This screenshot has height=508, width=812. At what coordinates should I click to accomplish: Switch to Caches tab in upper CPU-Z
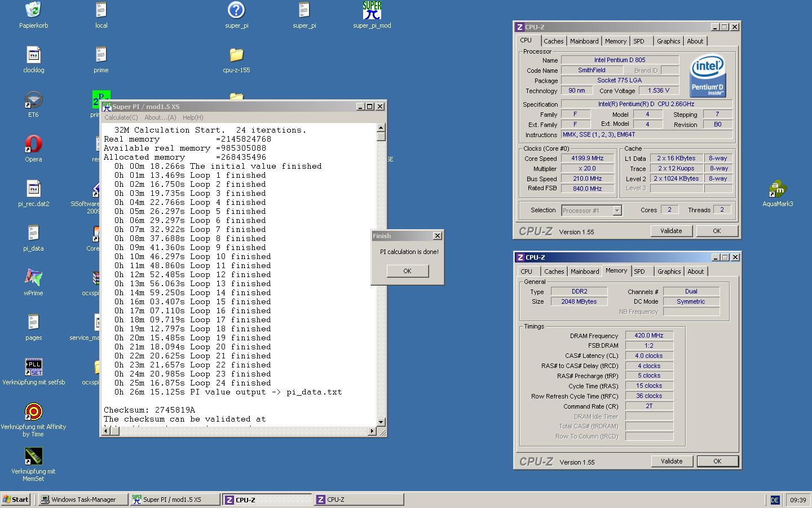553,41
